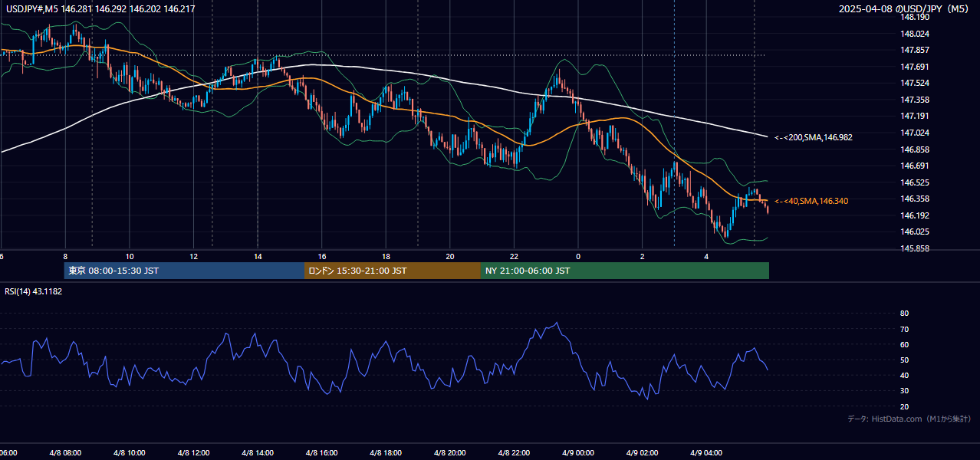The height and width of the screenshot is (460, 980).
Task: Click RSI scale value 20
Action: click(x=904, y=406)
